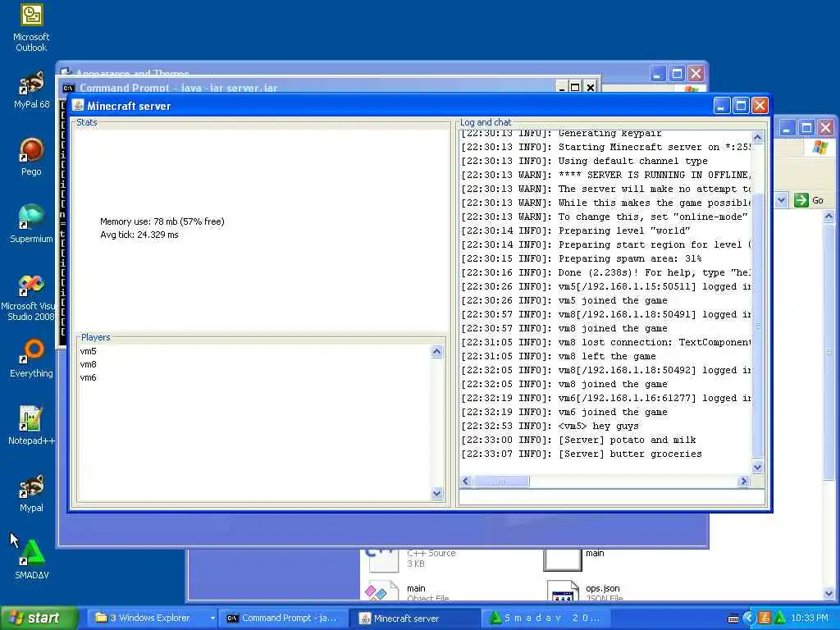Click the Minecraft server taskbar button
This screenshot has width=840, height=630.
[x=416, y=619]
